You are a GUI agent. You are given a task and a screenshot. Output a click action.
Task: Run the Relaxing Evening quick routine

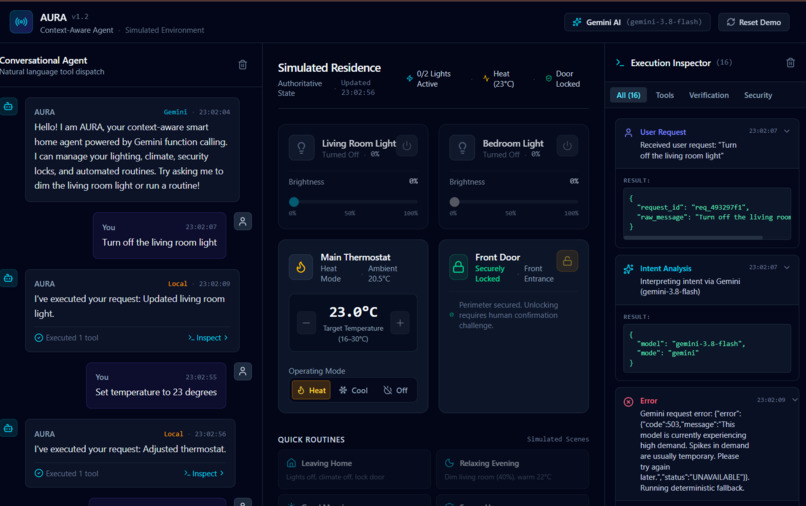[x=512, y=469]
